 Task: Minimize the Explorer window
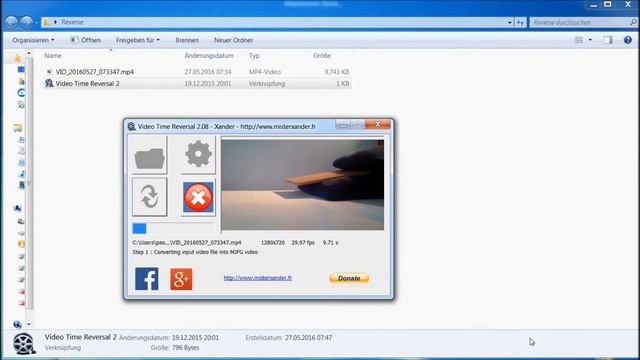(593, 5)
